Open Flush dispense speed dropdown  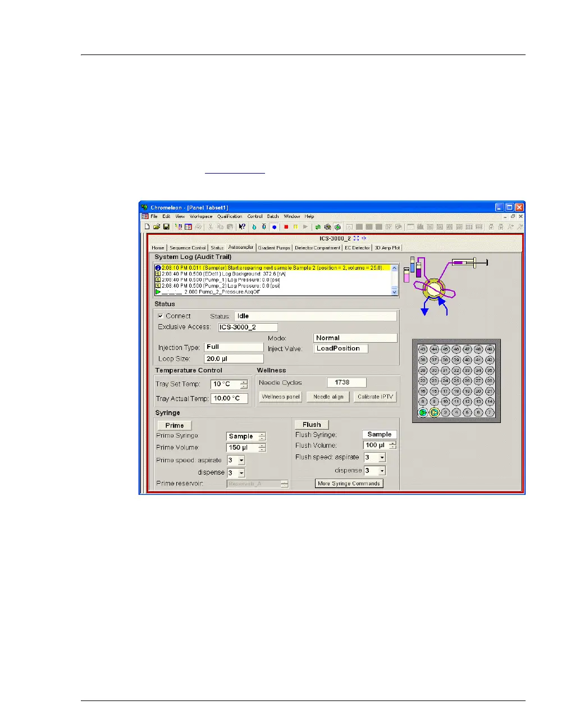click(x=382, y=471)
